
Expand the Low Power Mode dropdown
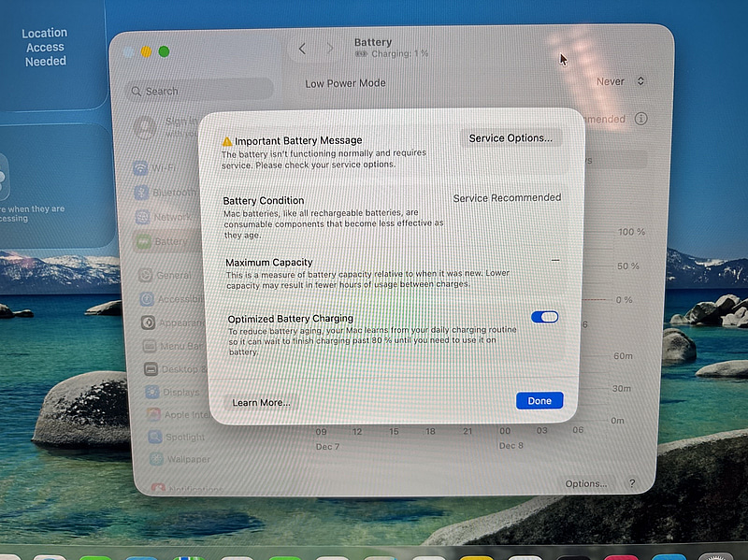621,82
